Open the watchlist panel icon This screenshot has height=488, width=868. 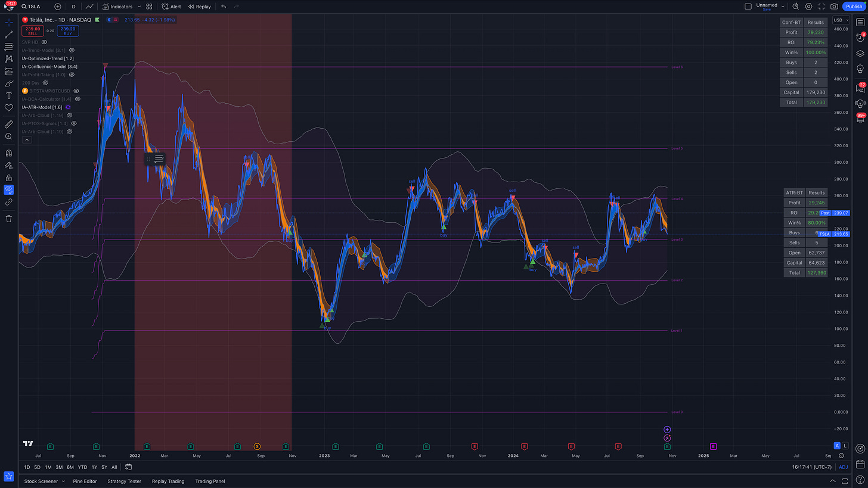(860, 22)
